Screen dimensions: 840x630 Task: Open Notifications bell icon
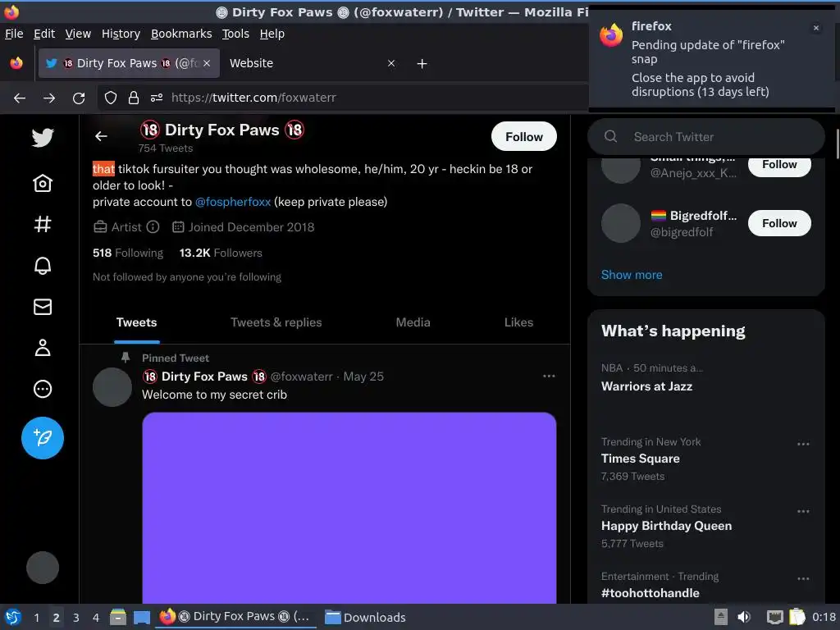click(43, 266)
